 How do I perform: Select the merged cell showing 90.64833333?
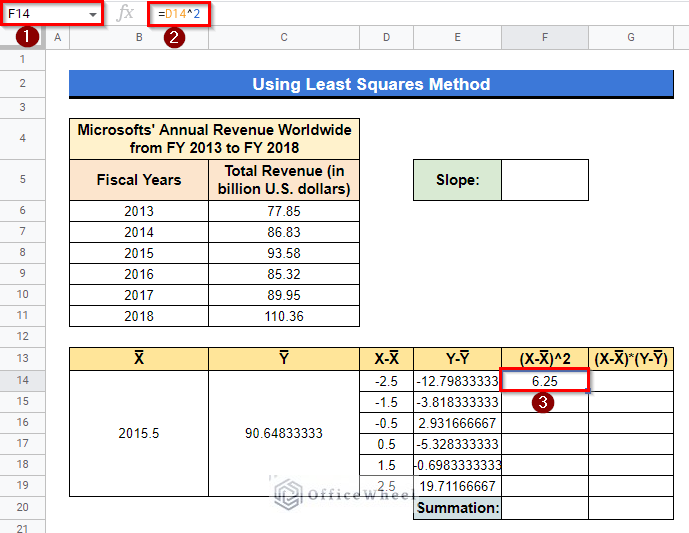pyautogui.click(x=284, y=433)
